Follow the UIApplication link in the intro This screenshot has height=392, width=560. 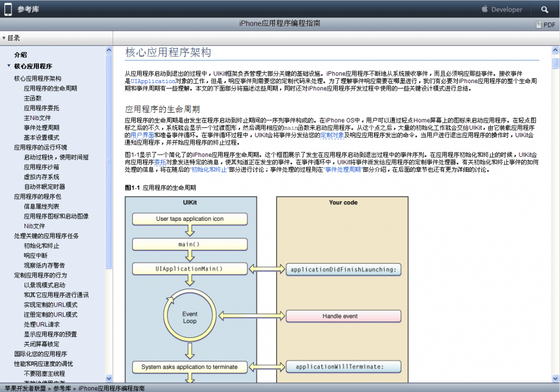click(153, 81)
